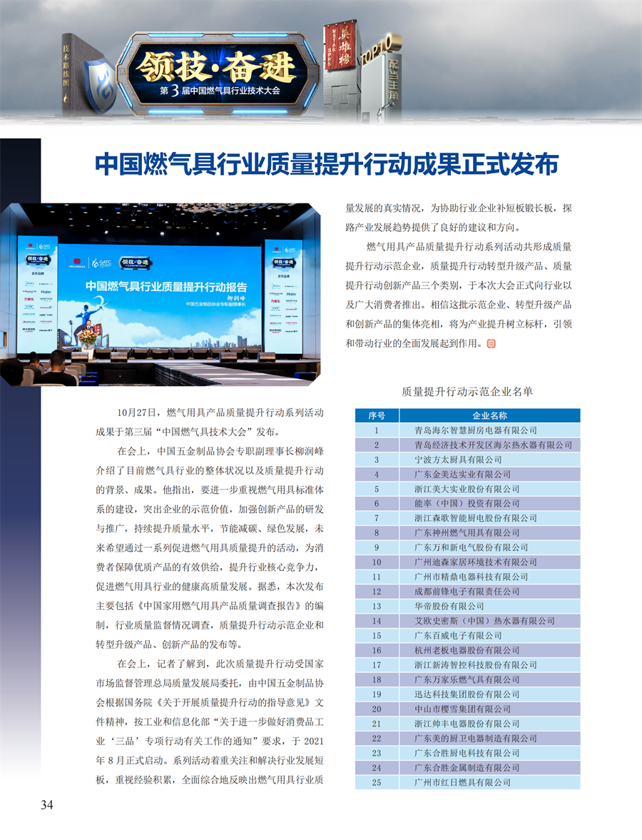Click row 成都前锋电子有限责任公司
The width and height of the screenshot is (642, 840).
coord(467,592)
